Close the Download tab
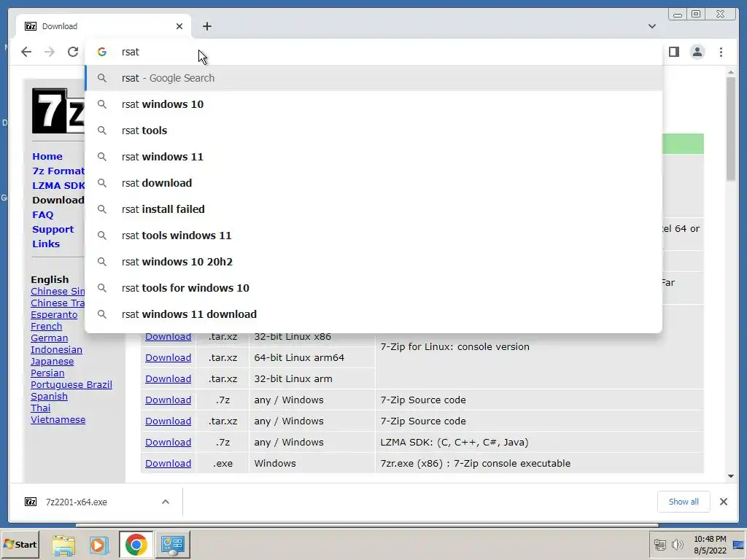This screenshot has width=747, height=560. (x=179, y=26)
